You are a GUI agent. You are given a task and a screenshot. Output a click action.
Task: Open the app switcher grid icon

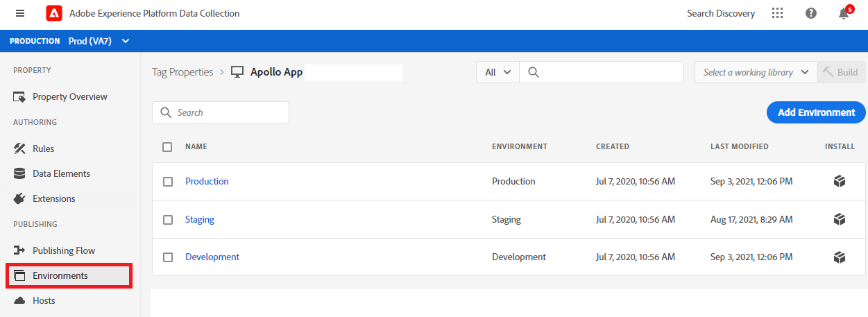pos(777,13)
